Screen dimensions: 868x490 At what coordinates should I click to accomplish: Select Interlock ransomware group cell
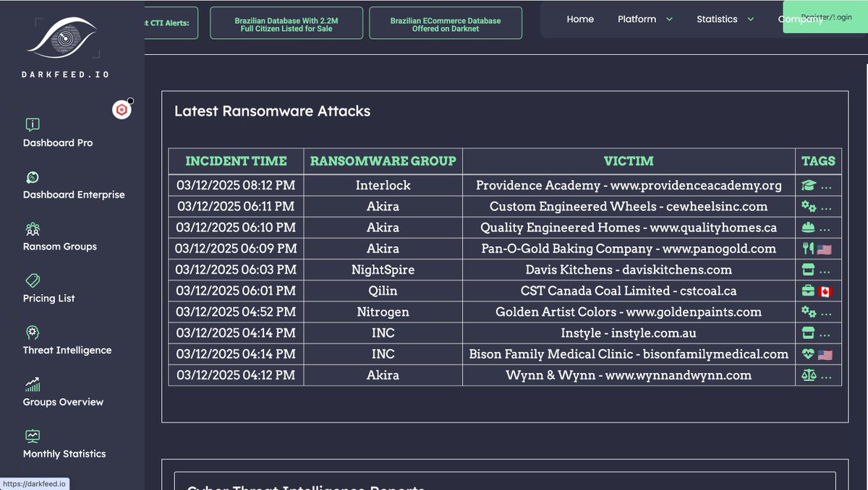click(x=383, y=186)
